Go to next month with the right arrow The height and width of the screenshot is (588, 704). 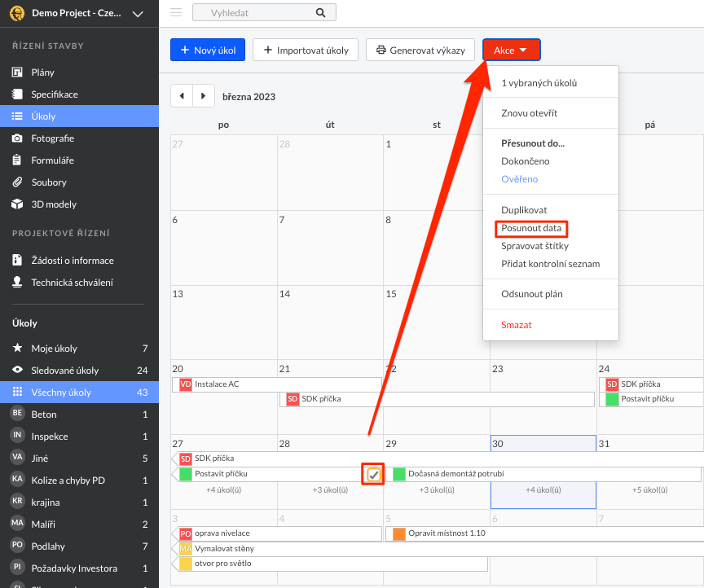tap(204, 96)
